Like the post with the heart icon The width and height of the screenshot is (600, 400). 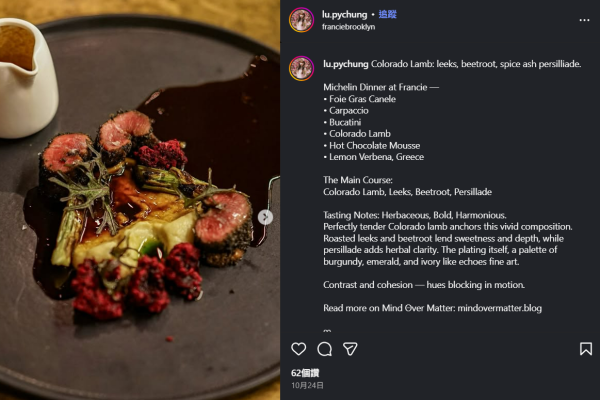pos(298,349)
